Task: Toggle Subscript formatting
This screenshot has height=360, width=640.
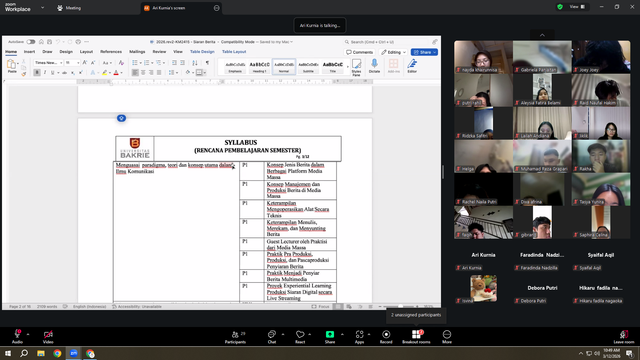Action: [73, 73]
